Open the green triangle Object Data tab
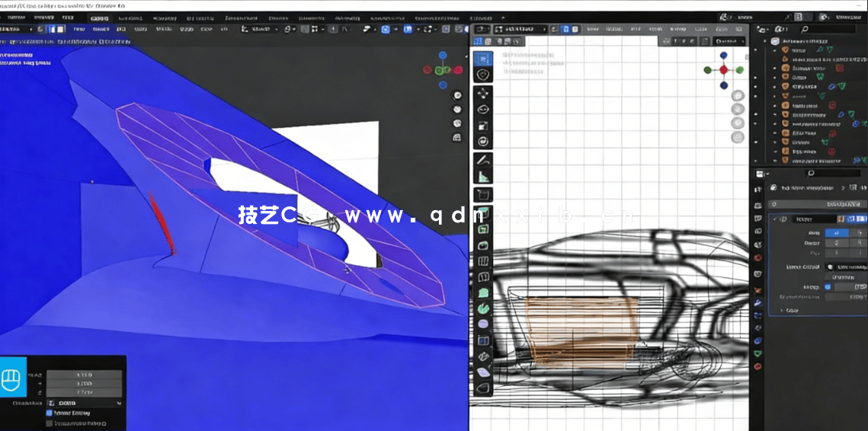The height and width of the screenshot is (431, 868). tap(757, 353)
